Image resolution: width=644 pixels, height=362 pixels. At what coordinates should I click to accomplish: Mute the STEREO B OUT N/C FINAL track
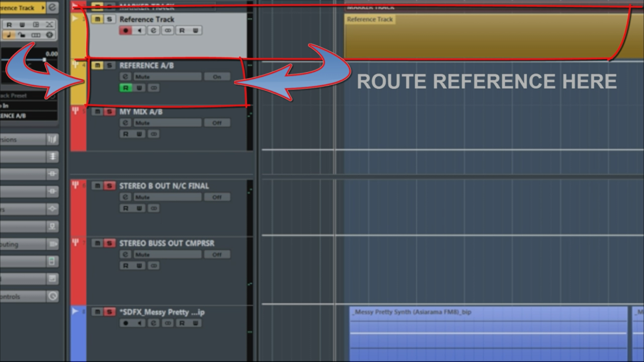pos(97,185)
